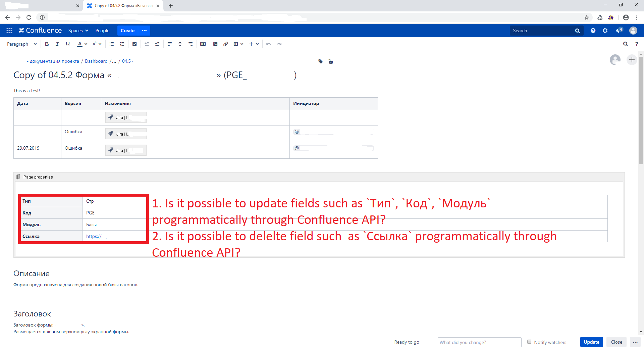
Task: Toggle page restrictions lock icon
Action: tap(331, 61)
